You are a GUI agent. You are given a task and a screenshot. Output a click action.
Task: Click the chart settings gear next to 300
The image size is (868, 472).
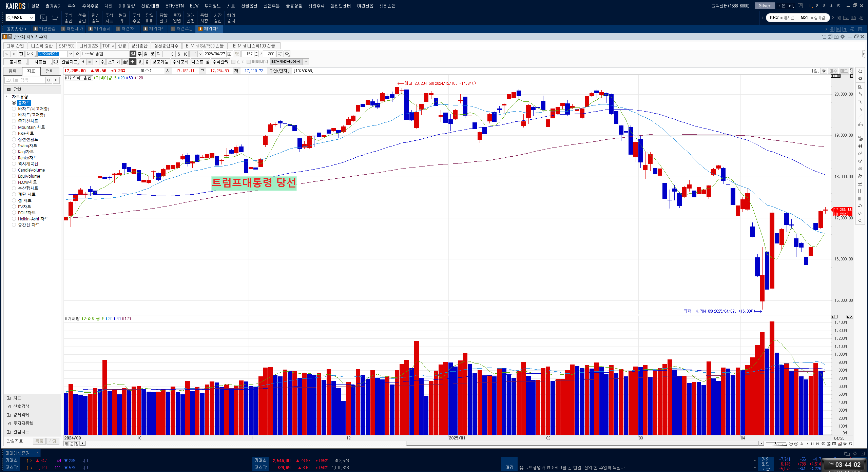tap(287, 54)
